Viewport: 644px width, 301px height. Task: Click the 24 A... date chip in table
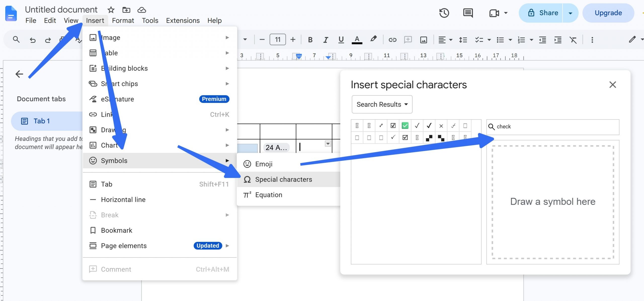click(276, 147)
